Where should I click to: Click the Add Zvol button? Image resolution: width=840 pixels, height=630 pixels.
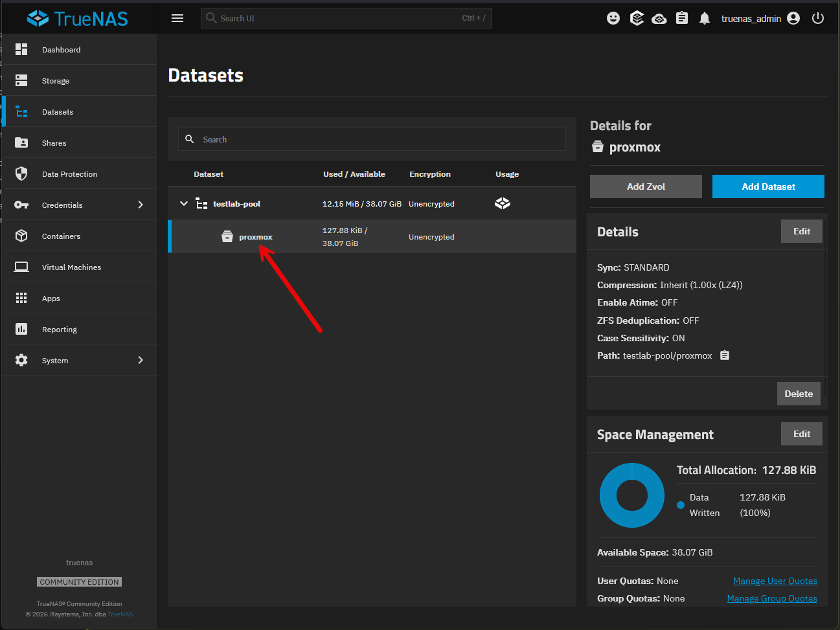(x=646, y=186)
